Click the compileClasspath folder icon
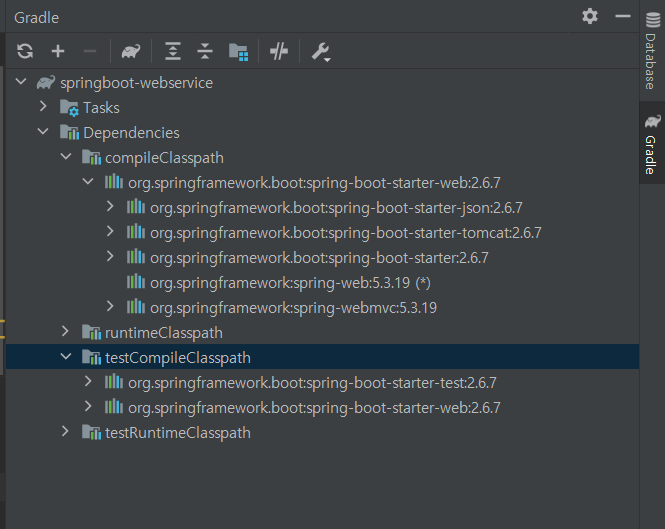The height and width of the screenshot is (529, 665). click(91, 157)
